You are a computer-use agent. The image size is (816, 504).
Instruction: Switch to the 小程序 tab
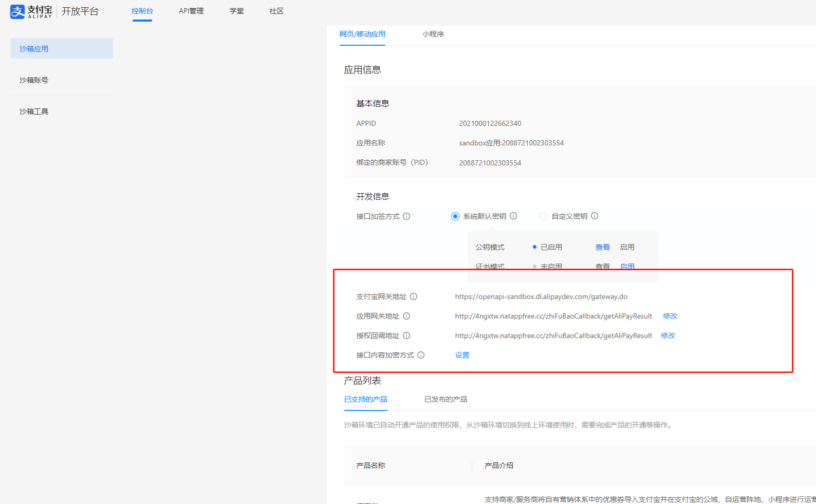click(433, 34)
